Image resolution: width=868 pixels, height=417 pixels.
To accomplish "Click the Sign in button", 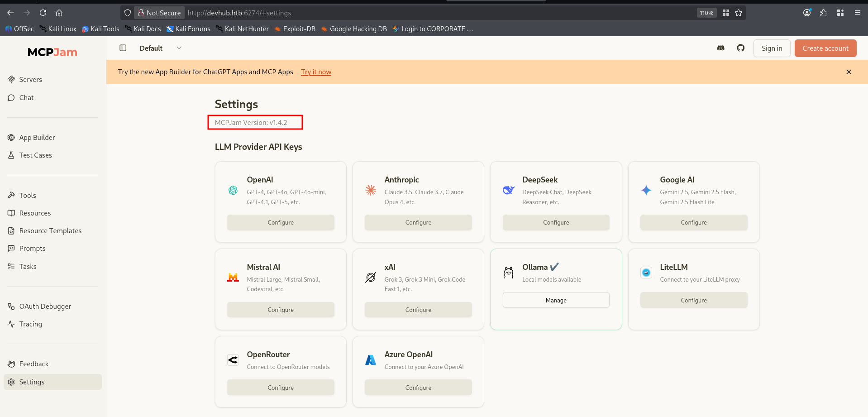I will tap(772, 48).
